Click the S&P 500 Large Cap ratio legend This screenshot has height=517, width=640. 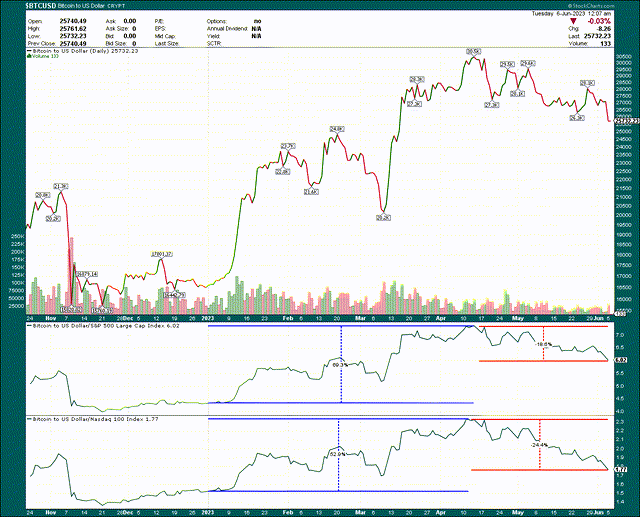106,326
